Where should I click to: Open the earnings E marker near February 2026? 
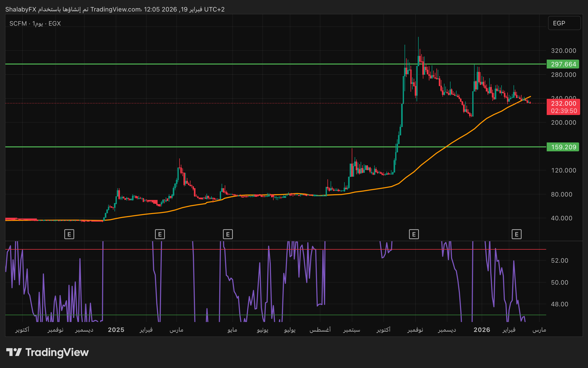tap(516, 234)
